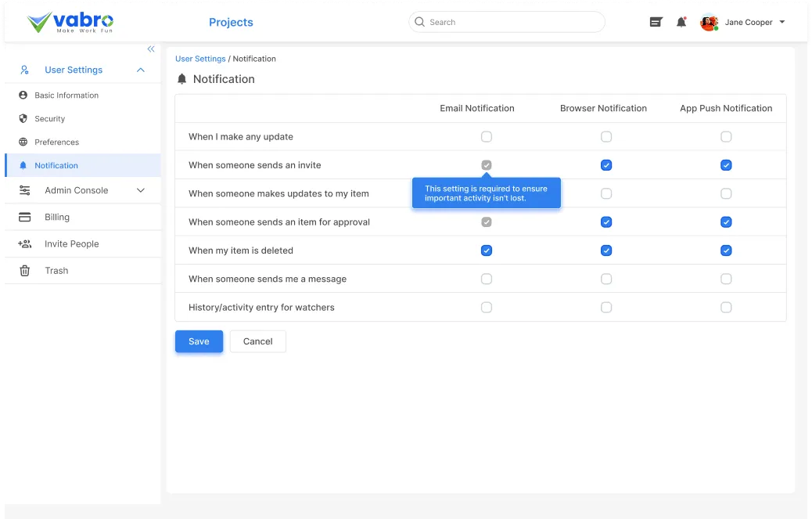Viewport: 812px width, 519px height.
Task: Disable browser notification for 'When my item is deleted'
Action: coord(606,250)
